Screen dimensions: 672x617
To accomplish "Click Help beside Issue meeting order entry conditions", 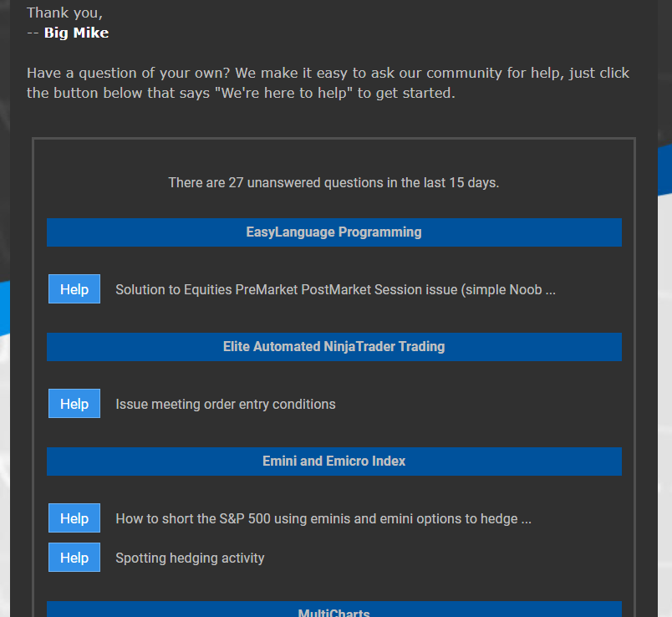I will 74,404.
